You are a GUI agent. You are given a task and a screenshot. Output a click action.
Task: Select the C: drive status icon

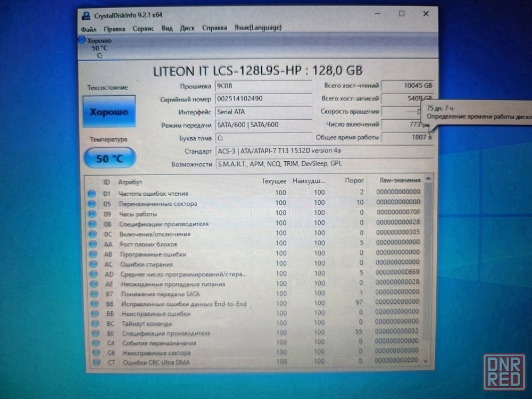pos(82,40)
